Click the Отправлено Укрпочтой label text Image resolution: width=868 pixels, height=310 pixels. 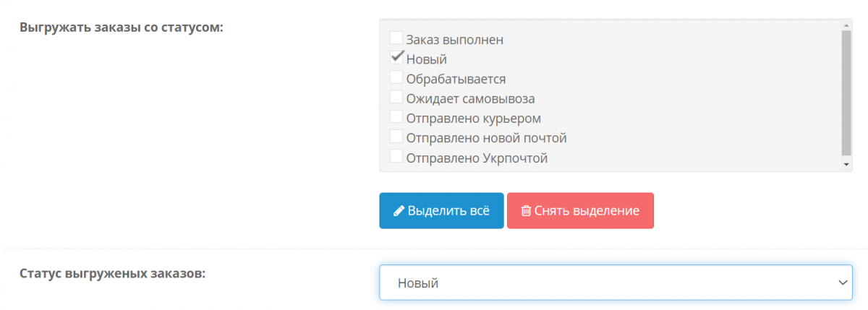pos(477,158)
